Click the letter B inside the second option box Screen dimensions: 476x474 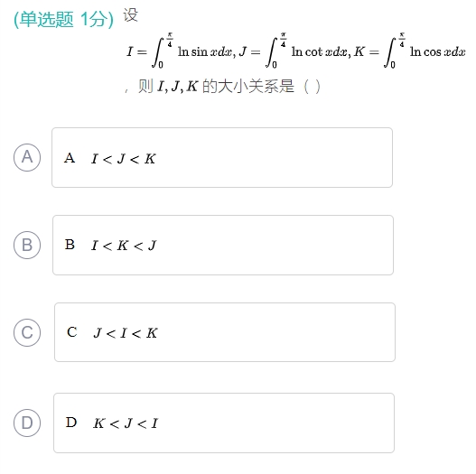pyautogui.click(x=70, y=245)
